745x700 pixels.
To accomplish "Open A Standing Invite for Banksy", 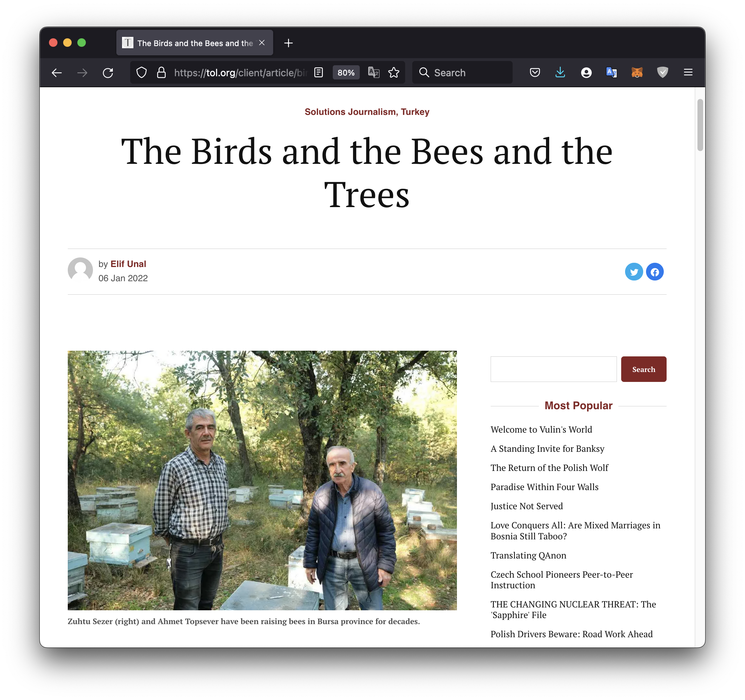I will click(547, 449).
